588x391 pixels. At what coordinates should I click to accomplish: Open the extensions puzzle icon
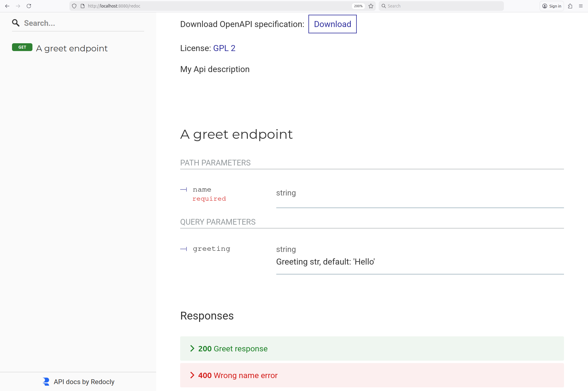coord(570,6)
